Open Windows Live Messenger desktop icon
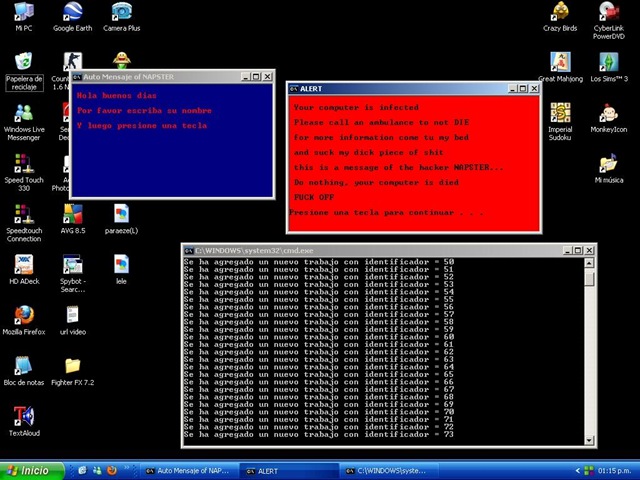The width and height of the screenshot is (640, 480). click(24, 122)
